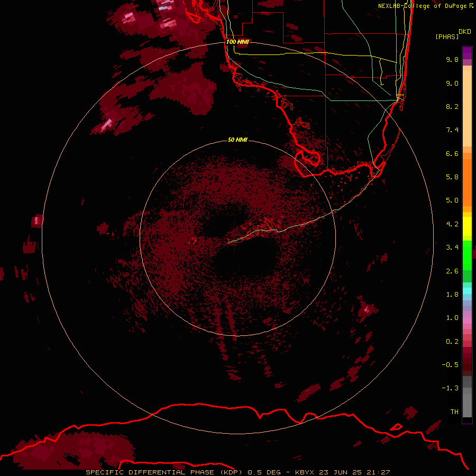Viewport: 476px width, 476px height.
Task: Select the -0.5 value on the color scale
Action: coord(450,365)
